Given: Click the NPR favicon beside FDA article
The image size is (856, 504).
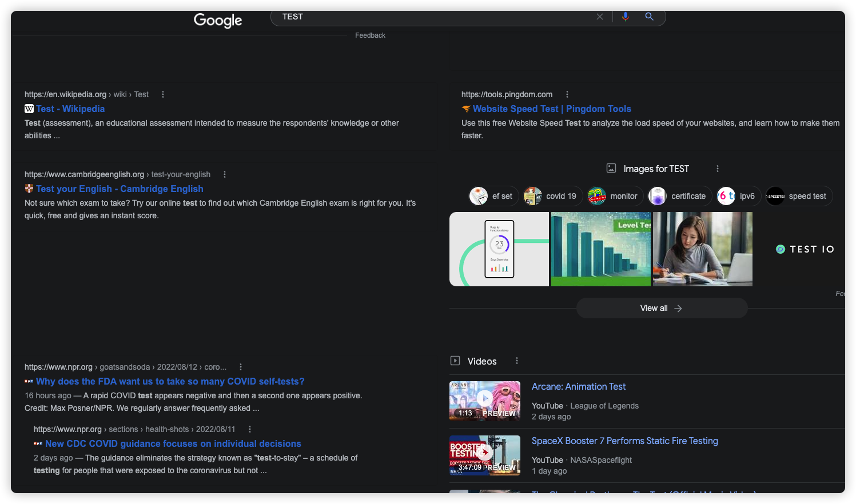Looking at the screenshot, I should (29, 381).
